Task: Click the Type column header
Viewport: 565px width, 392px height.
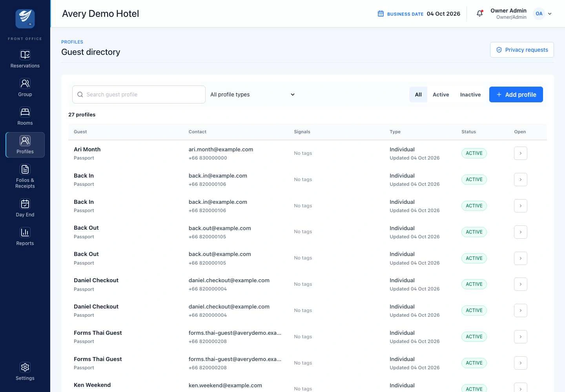Action: pos(395,132)
